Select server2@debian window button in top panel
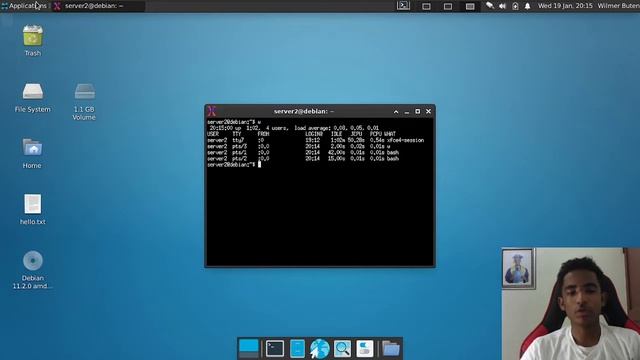The image size is (640, 360). pos(98,6)
